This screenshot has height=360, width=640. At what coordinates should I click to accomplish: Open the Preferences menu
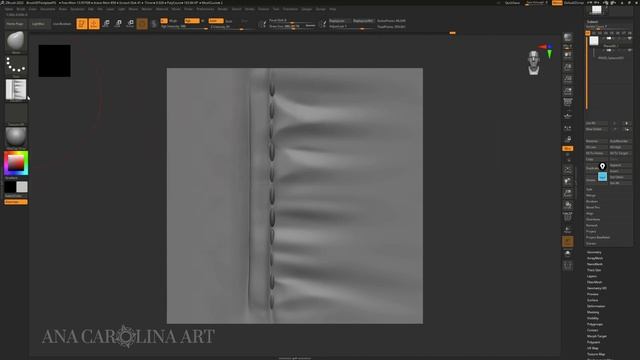click(x=205, y=9)
